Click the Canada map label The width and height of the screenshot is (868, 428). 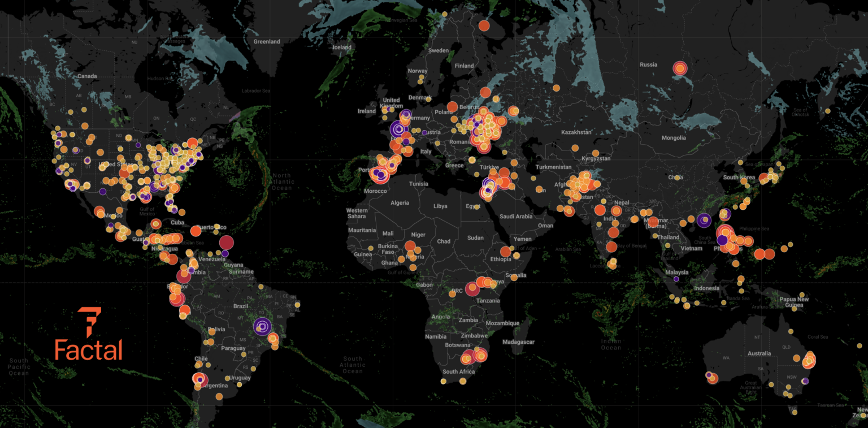[x=87, y=76]
